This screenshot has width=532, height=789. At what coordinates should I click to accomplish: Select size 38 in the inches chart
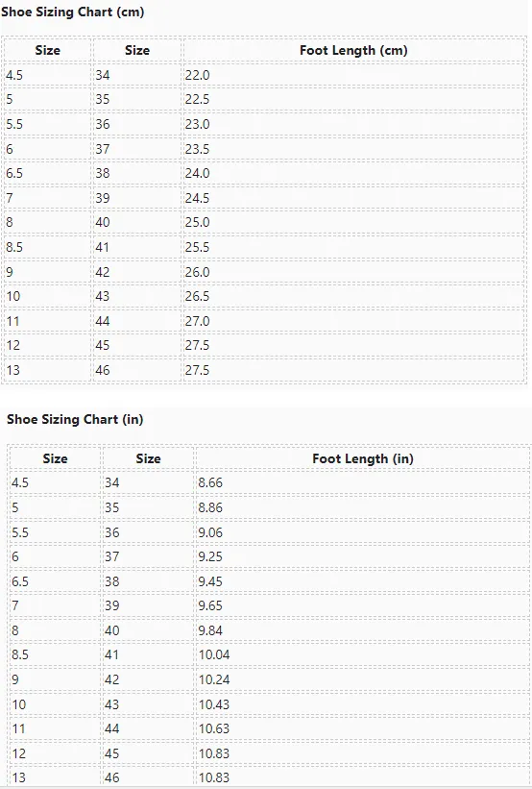coord(148,581)
